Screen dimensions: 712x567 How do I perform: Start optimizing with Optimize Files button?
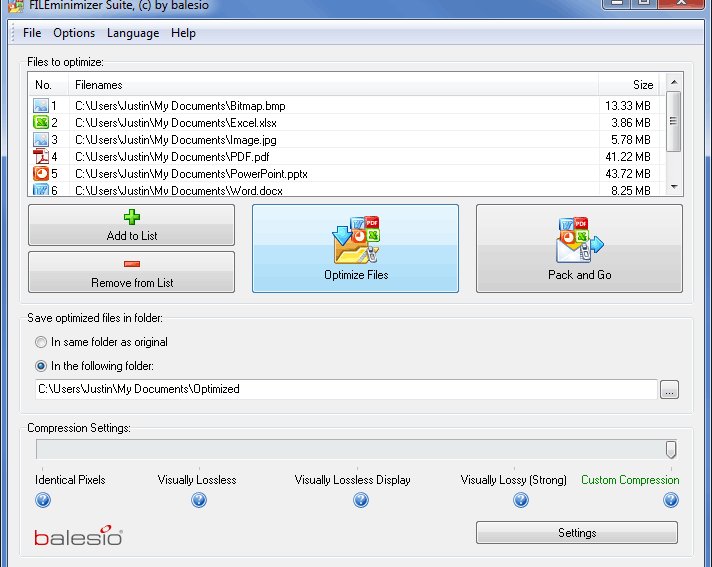coord(356,248)
